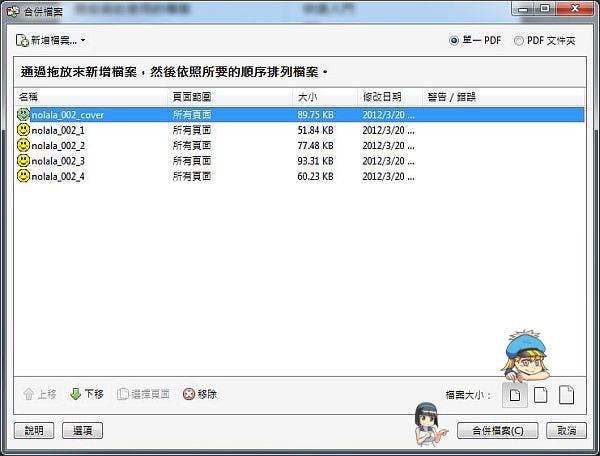This screenshot has height=456, width=600.
Task: Click the 合併檔案(C) combine files button
Action: [x=497, y=431]
